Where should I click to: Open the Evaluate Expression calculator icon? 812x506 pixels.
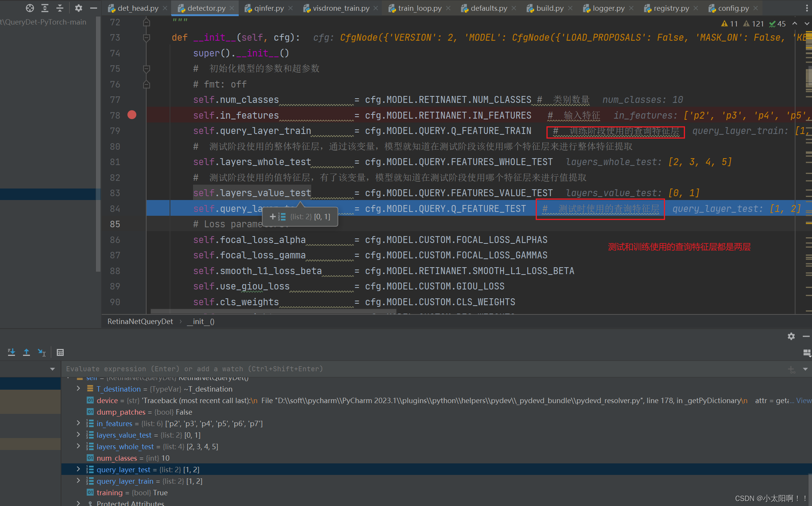tap(60, 352)
